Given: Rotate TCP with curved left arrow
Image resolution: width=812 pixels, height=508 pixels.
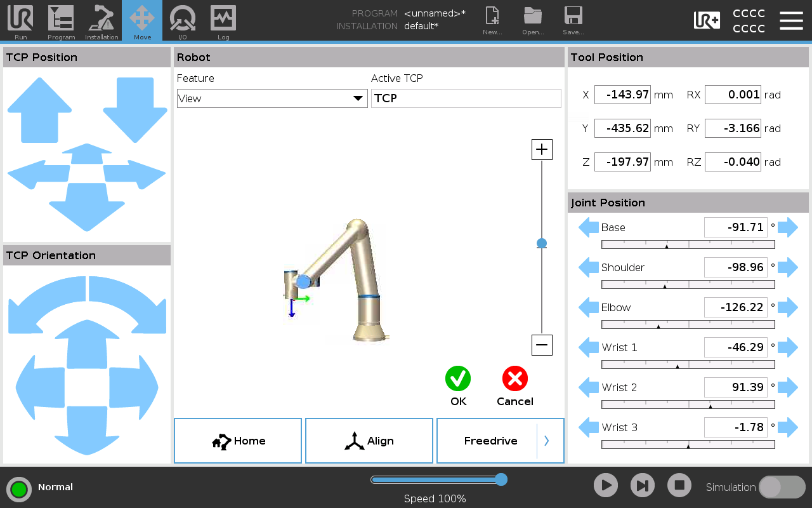Looking at the screenshot, I should coord(46,305).
